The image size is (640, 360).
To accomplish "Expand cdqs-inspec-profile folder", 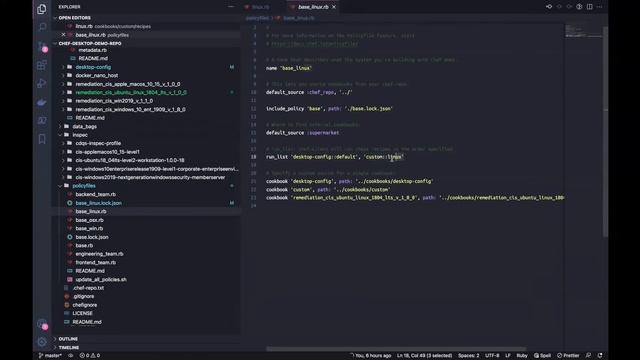I will [98, 143].
